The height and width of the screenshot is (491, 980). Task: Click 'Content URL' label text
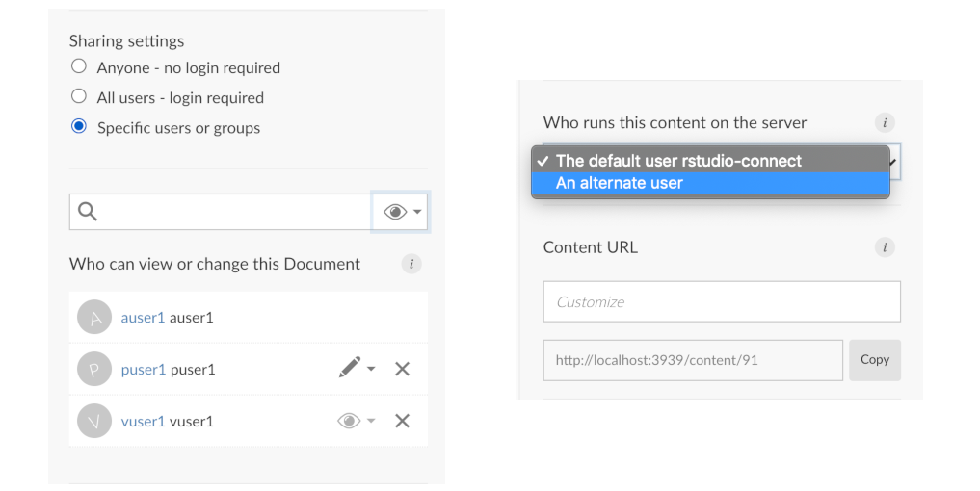tap(591, 247)
